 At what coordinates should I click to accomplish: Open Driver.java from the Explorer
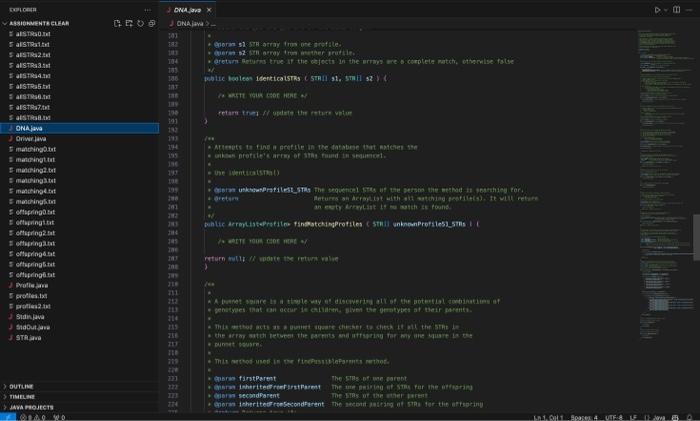click(79, 139)
